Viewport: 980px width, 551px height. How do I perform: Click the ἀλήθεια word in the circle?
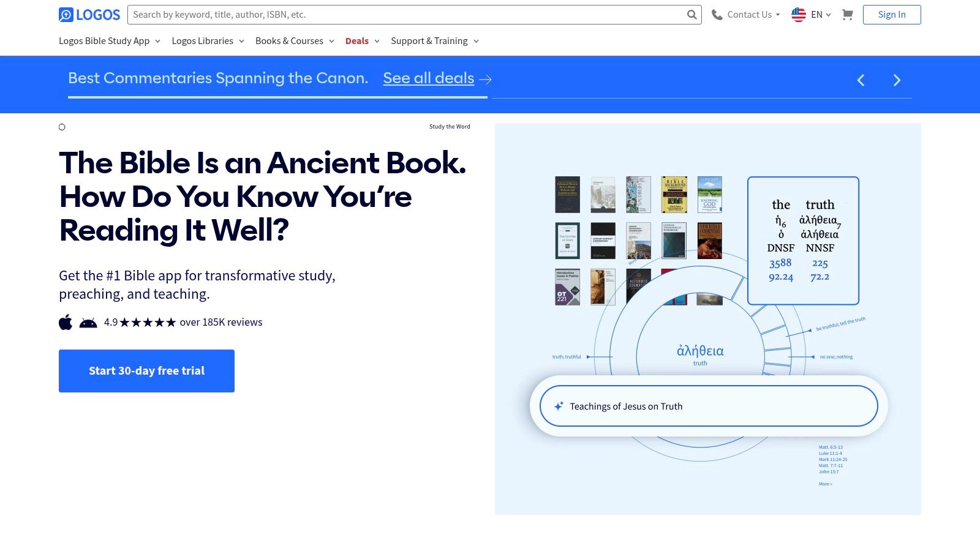pos(700,351)
